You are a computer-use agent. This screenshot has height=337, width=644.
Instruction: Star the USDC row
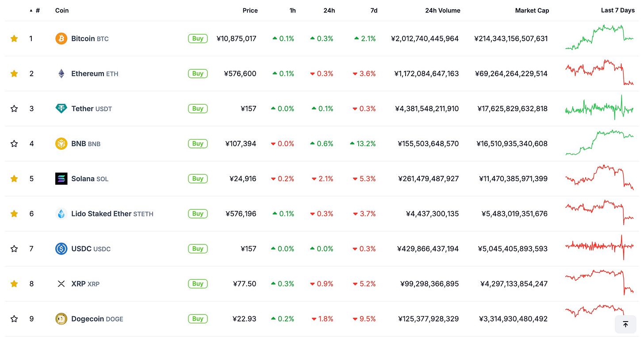(14, 248)
